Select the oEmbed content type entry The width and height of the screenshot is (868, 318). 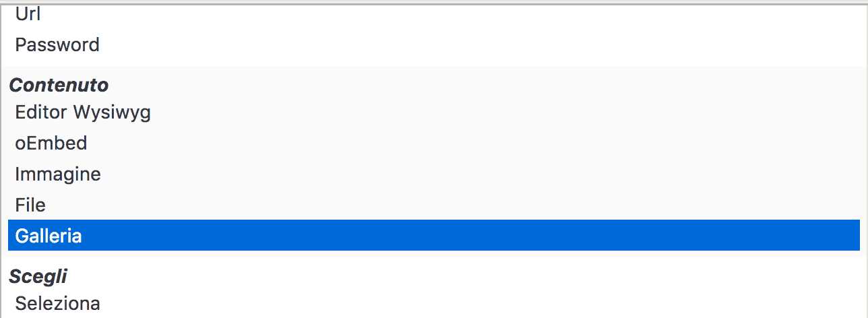click(434, 143)
